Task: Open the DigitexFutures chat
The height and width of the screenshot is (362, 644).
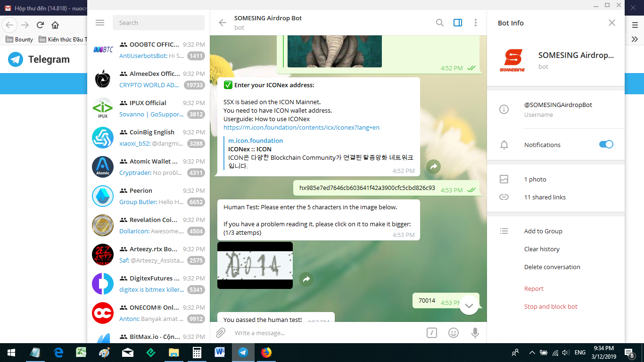Action: pyautogui.click(x=149, y=284)
